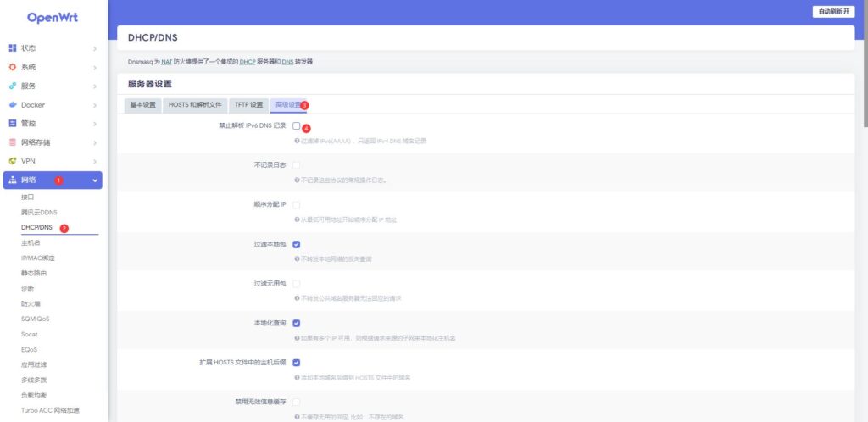This screenshot has width=868, height=422.
Task: Click the 系统 gear icon
Action: pyautogui.click(x=13, y=67)
